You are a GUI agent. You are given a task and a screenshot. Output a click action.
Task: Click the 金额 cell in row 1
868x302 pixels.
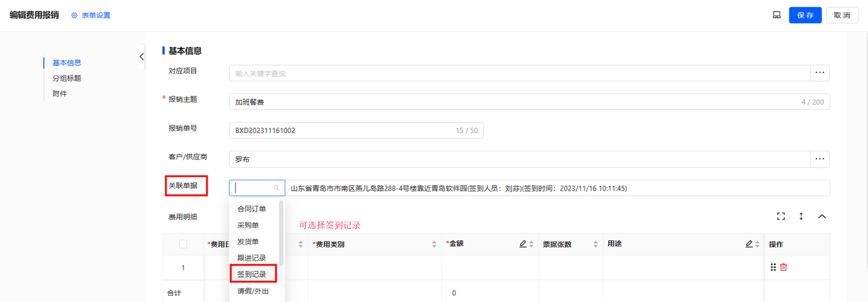pos(490,267)
